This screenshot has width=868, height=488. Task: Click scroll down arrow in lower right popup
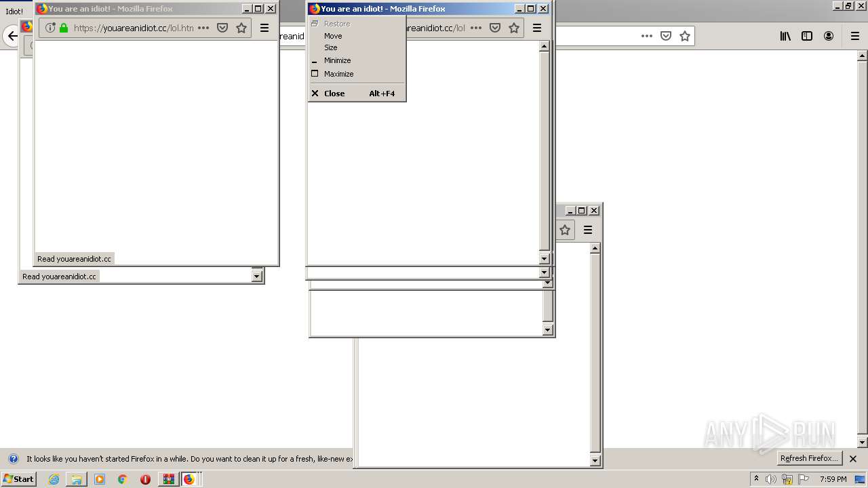pyautogui.click(x=595, y=461)
